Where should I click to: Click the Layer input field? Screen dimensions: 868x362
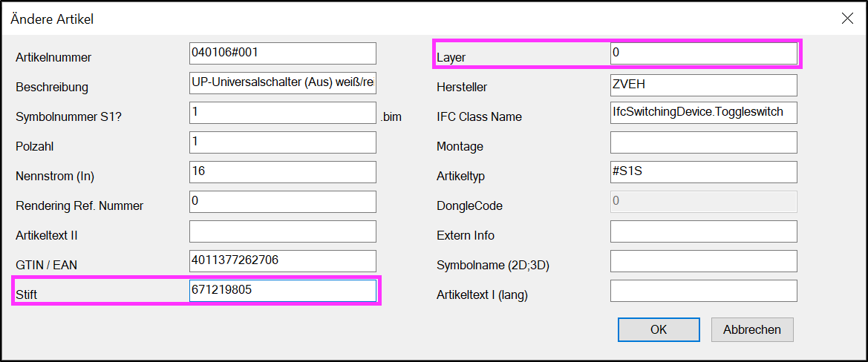pos(704,53)
